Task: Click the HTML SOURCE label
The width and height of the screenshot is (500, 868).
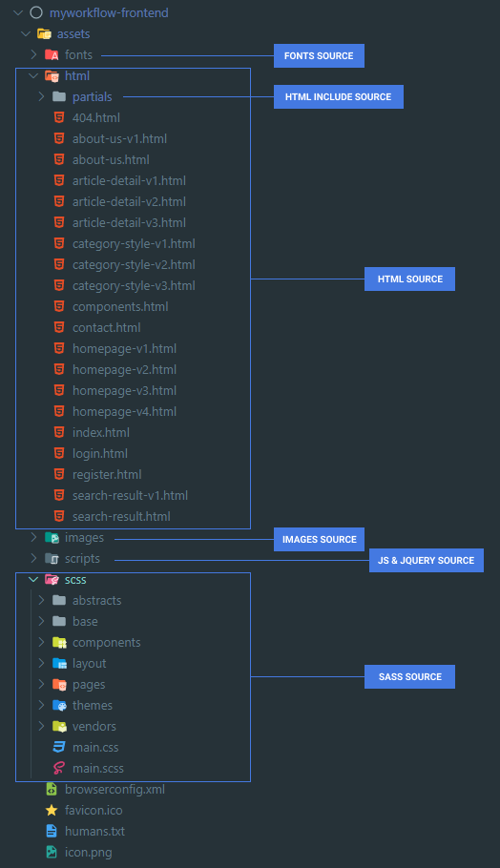Action: (409, 279)
